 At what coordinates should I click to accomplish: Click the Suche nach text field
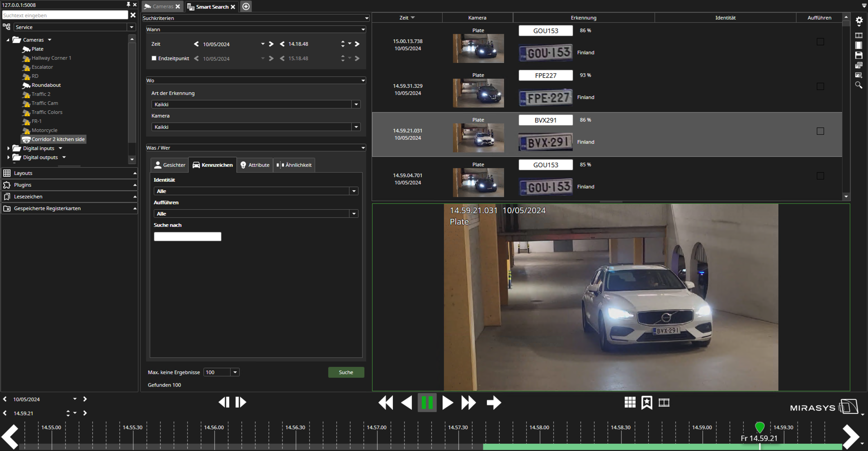[188, 236]
